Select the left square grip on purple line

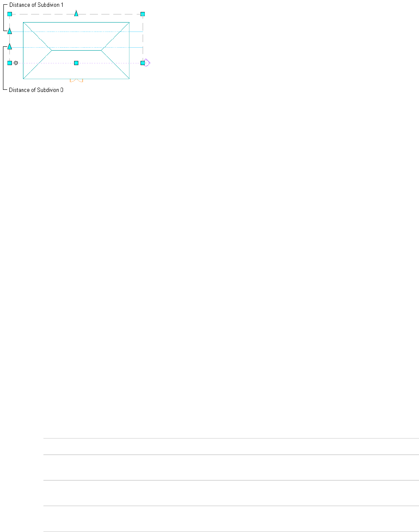click(x=9, y=63)
